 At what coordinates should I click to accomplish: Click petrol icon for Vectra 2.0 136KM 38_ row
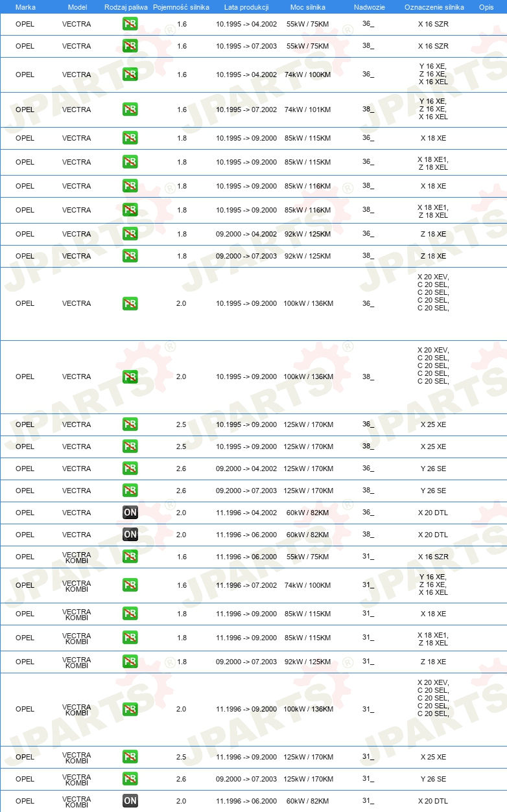click(x=130, y=377)
